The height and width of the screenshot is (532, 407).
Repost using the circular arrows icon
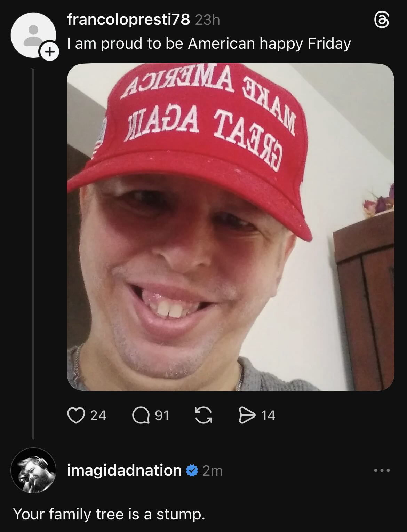point(203,416)
